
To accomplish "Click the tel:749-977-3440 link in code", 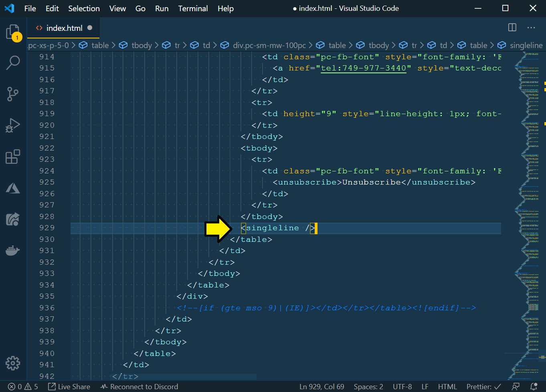I will [364, 68].
